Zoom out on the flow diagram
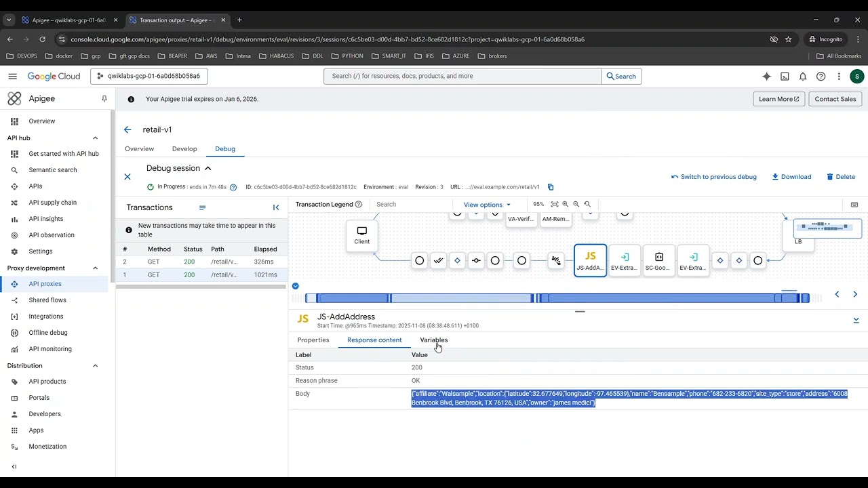868x488 pixels. [x=576, y=204]
